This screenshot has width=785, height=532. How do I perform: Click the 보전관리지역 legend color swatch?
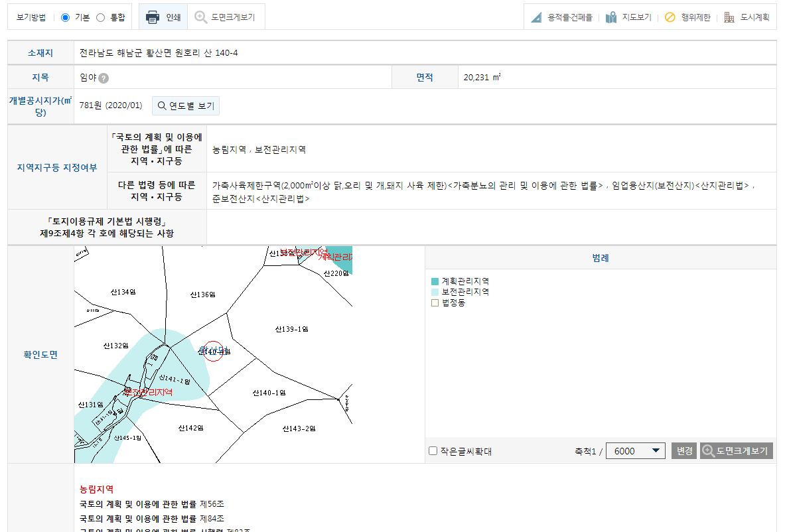(435, 292)
